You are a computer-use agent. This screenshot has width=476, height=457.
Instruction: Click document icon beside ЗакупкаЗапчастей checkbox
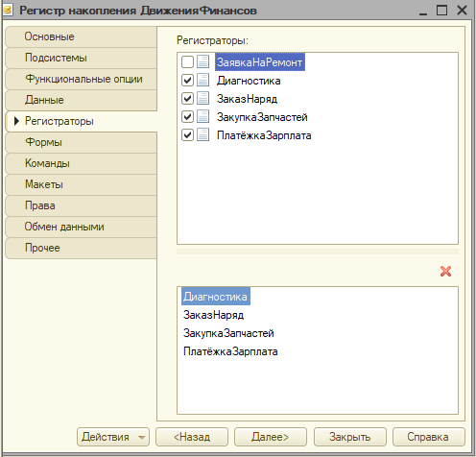click(x=202, y=116)
